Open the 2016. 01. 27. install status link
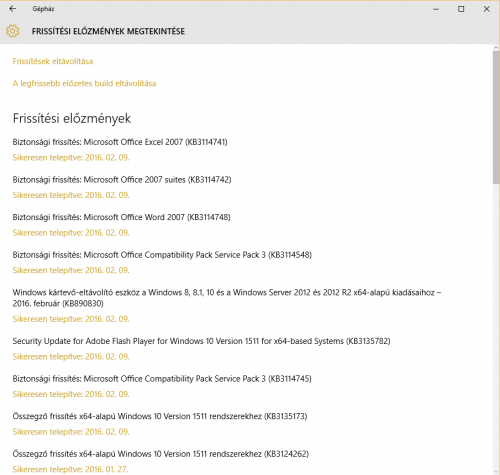500x475 pixels. (x=70, y=469)
